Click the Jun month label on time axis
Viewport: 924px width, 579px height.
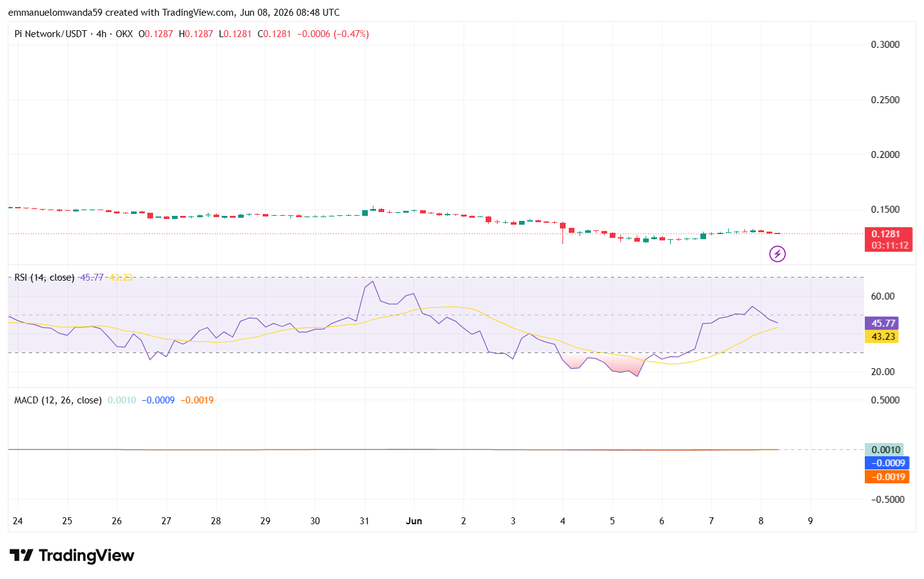(414, 521)
